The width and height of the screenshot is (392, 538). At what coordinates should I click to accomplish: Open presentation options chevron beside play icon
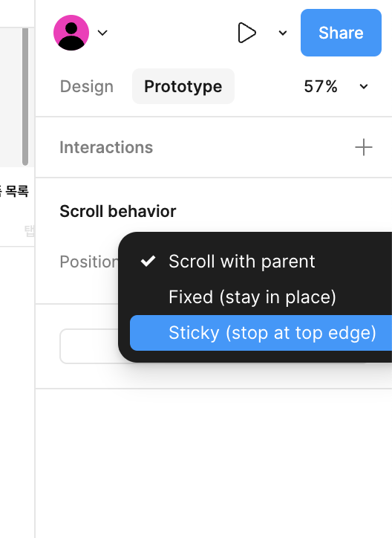tap(283, 33)
